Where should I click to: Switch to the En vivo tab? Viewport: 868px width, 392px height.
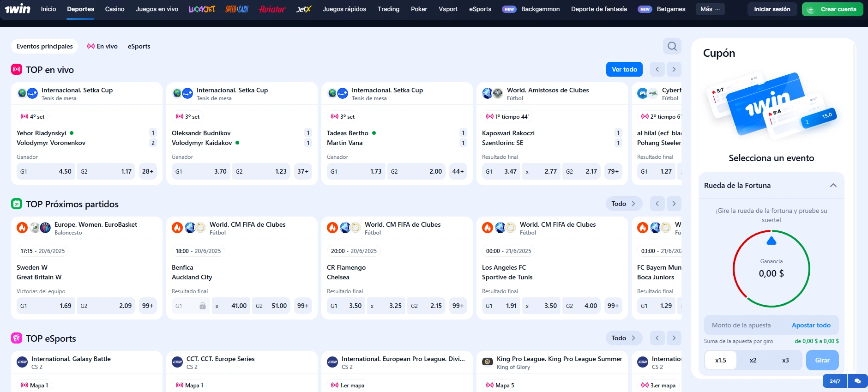pyautogui.click(x=102, y=46)
